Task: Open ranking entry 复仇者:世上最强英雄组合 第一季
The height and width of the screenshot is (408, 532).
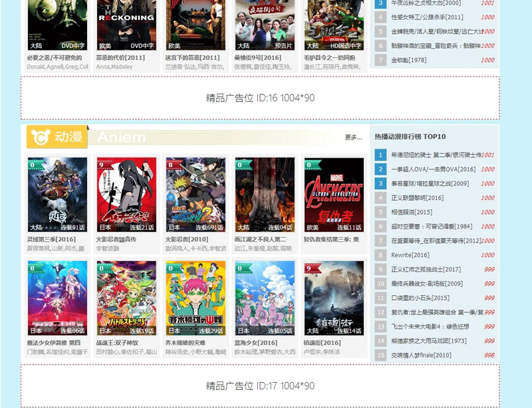Action: (x=438, y=312)
